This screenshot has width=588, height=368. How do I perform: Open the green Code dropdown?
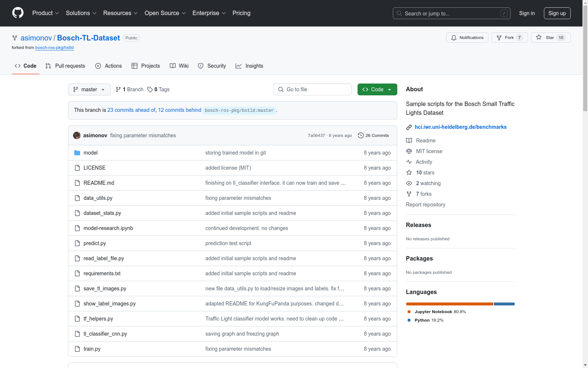[x=377, y=89]
